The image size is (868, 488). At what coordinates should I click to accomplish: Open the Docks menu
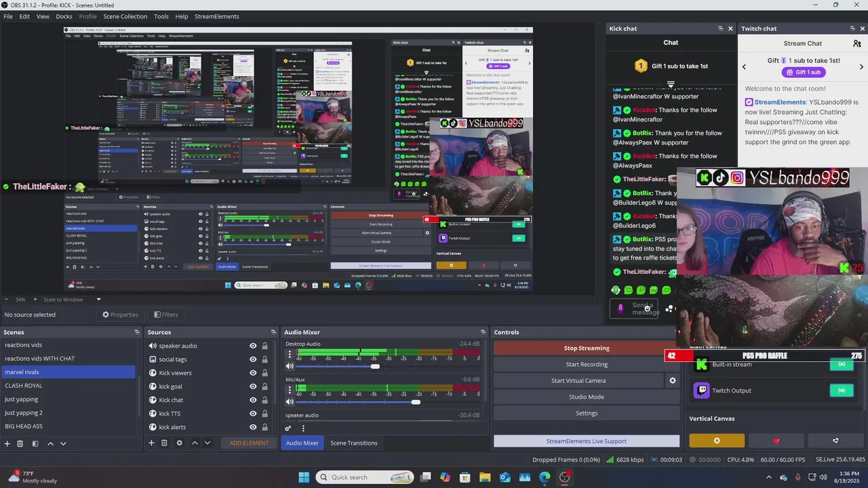[x=64, y=16]
